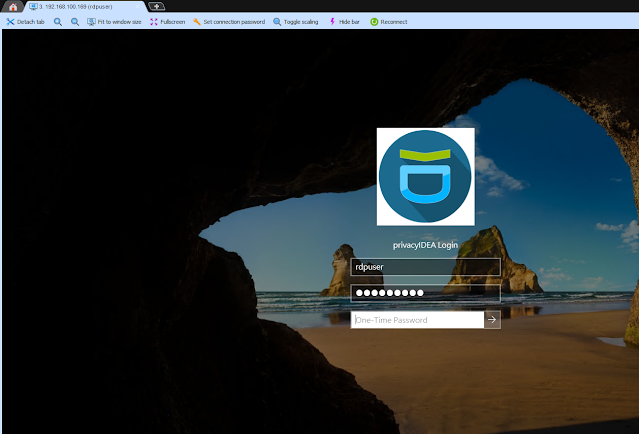Click the wrench icon for connection password

(197, 22)
